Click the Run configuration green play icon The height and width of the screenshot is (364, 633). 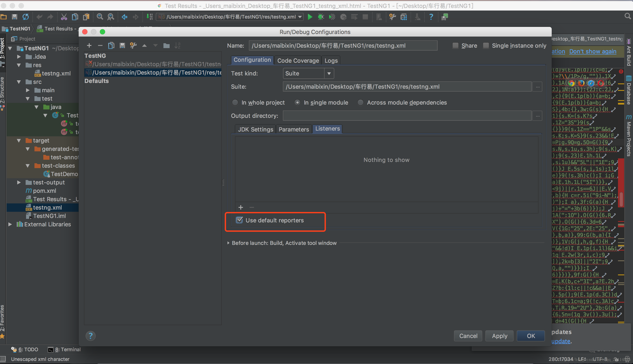[310, 17]
